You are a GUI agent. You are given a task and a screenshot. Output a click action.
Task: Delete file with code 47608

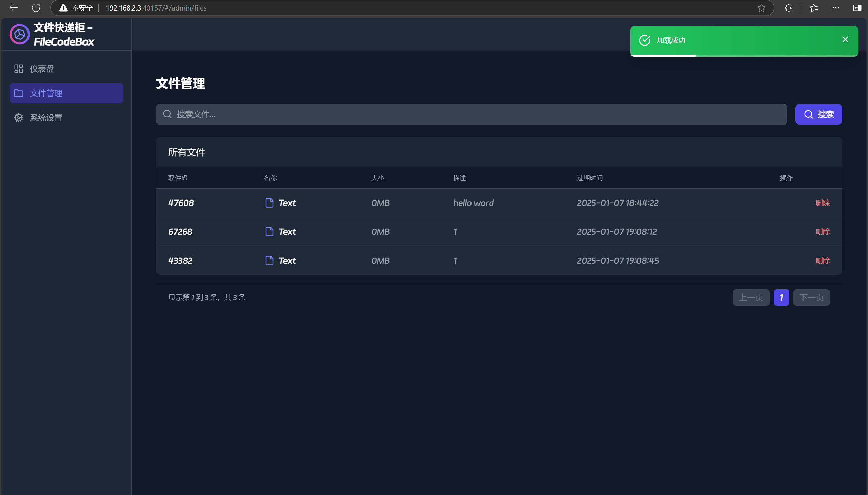pyautogui.click(x=823, y=203)
